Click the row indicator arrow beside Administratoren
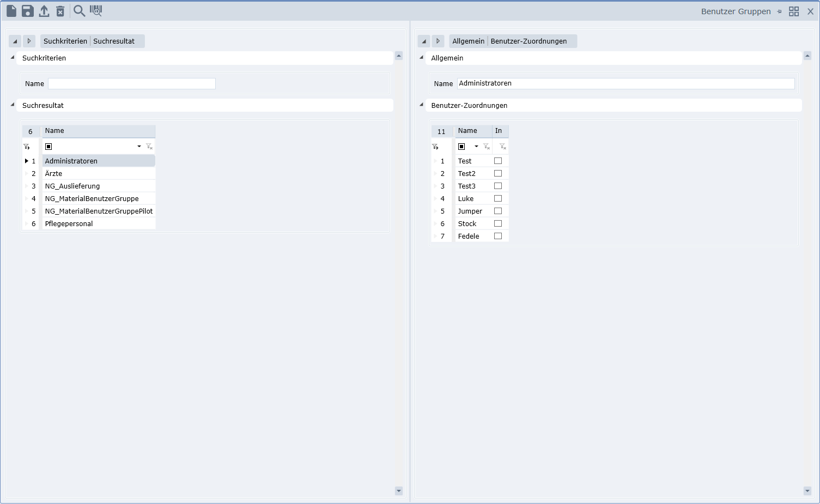 coord(26,161)
